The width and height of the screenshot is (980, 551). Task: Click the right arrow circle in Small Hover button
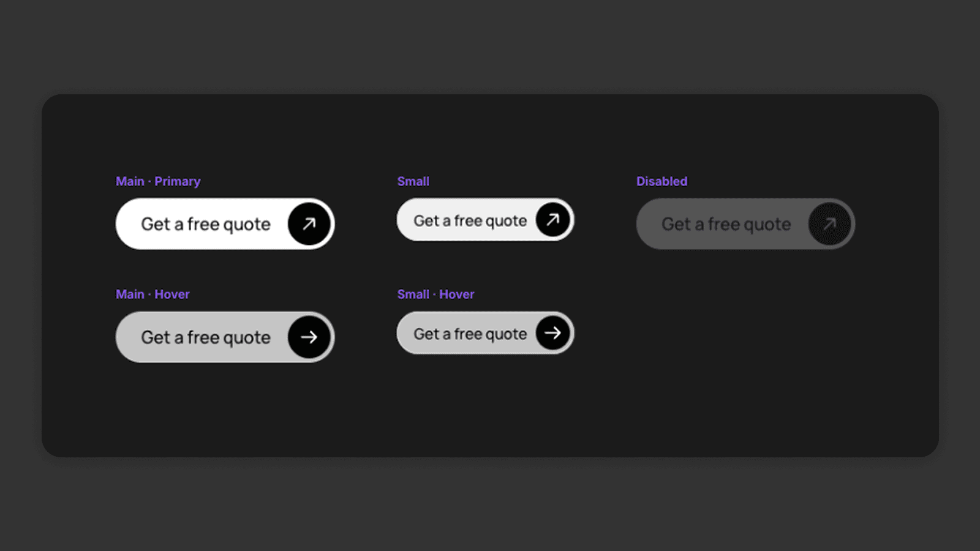[552, 333]
